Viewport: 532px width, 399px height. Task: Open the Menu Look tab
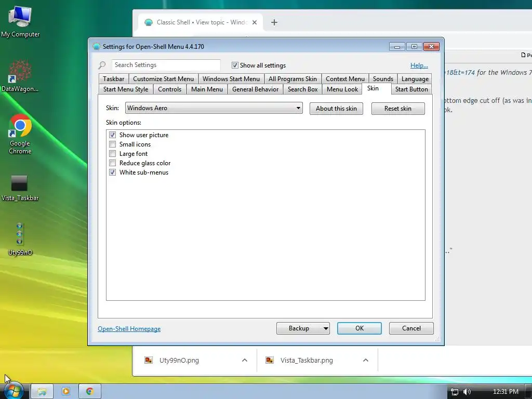(x=342, y=89)
